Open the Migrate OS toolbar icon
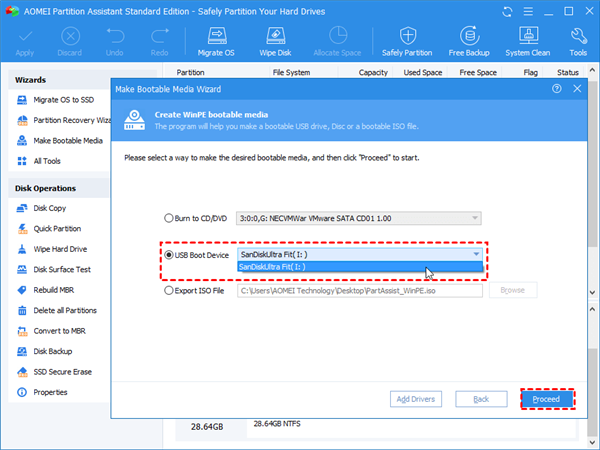 [x=216, y=42]
